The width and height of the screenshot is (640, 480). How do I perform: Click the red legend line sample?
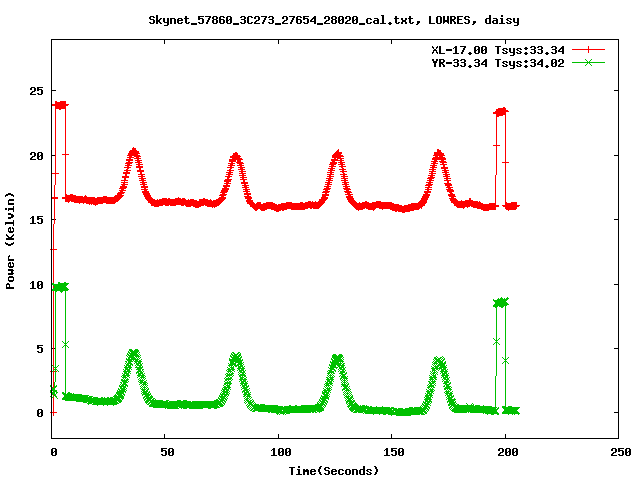click(588, 50)
